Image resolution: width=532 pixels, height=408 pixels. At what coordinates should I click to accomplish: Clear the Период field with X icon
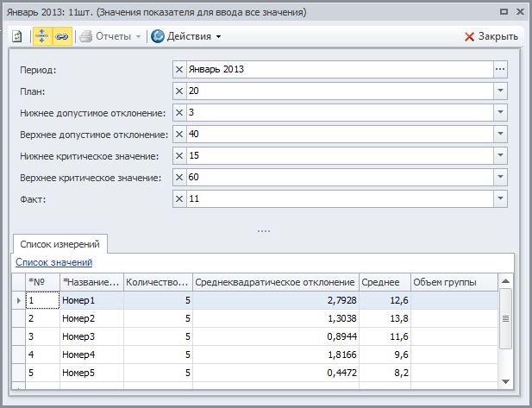coord(179,70)
